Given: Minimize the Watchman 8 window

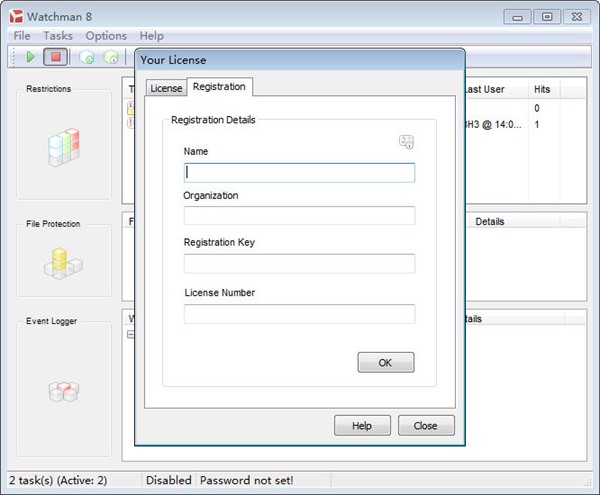Looking at the screenshot, I should [517, 17].
